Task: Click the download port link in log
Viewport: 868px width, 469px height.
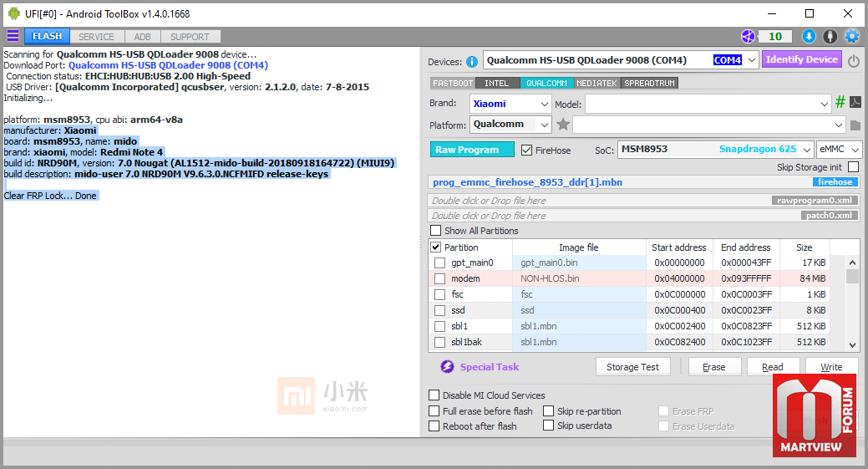Action: [x=168, y=65]
